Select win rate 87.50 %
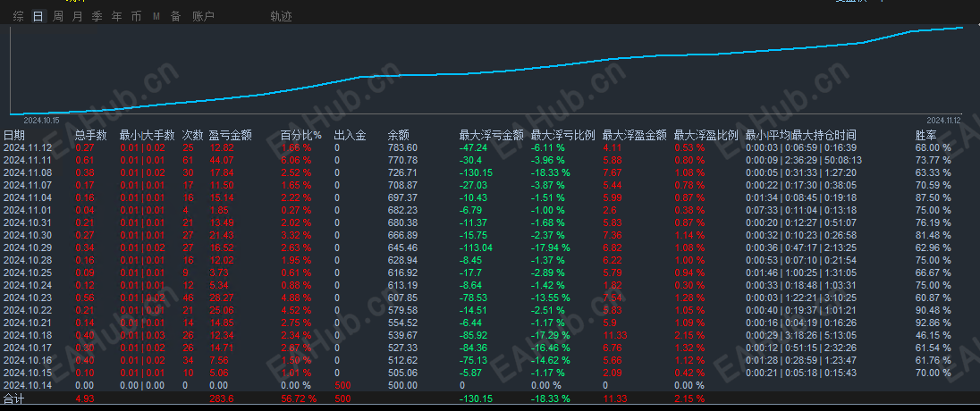 934,198
